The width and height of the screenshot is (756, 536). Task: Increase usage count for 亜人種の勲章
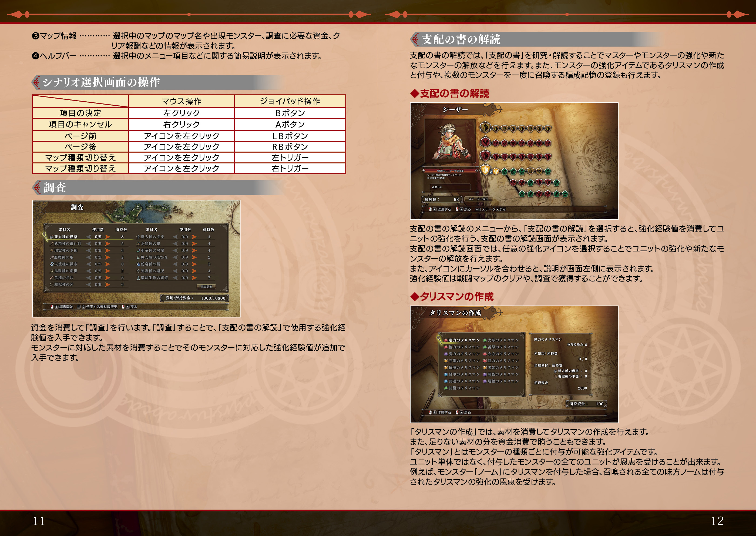point(107,237)
